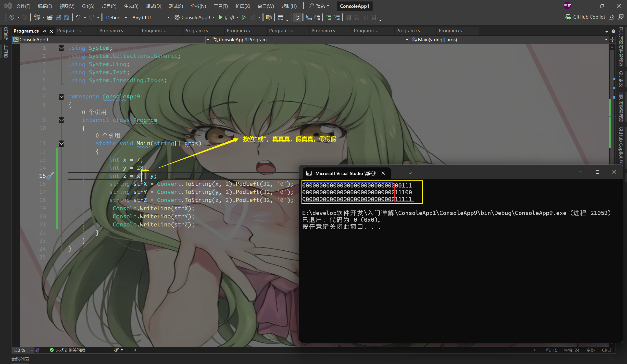Click the 搜索 search button

coord(319,6)
